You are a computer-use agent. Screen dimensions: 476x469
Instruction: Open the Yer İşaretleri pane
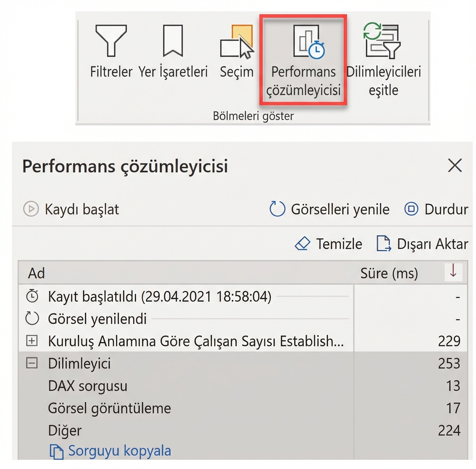(173, 50)
